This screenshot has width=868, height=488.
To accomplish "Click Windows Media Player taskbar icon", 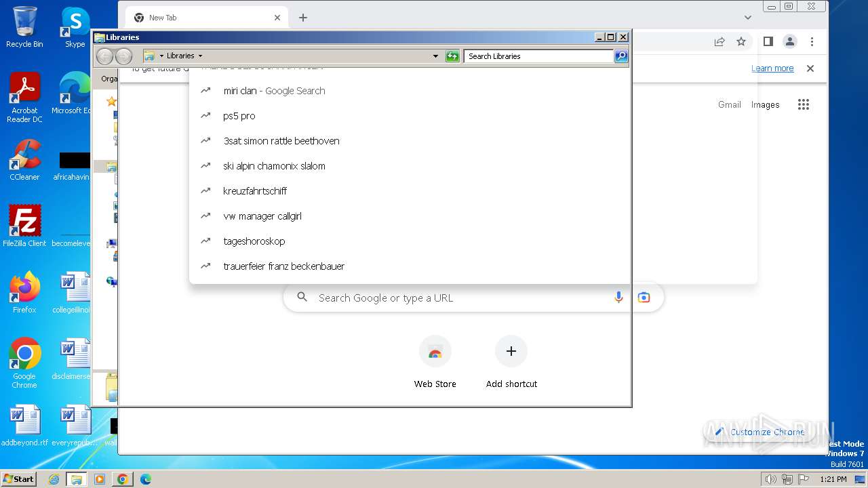I will [100, 479].
